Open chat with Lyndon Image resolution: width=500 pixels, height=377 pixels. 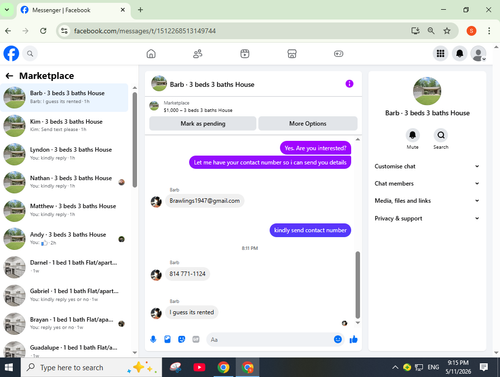click(64, 154)
